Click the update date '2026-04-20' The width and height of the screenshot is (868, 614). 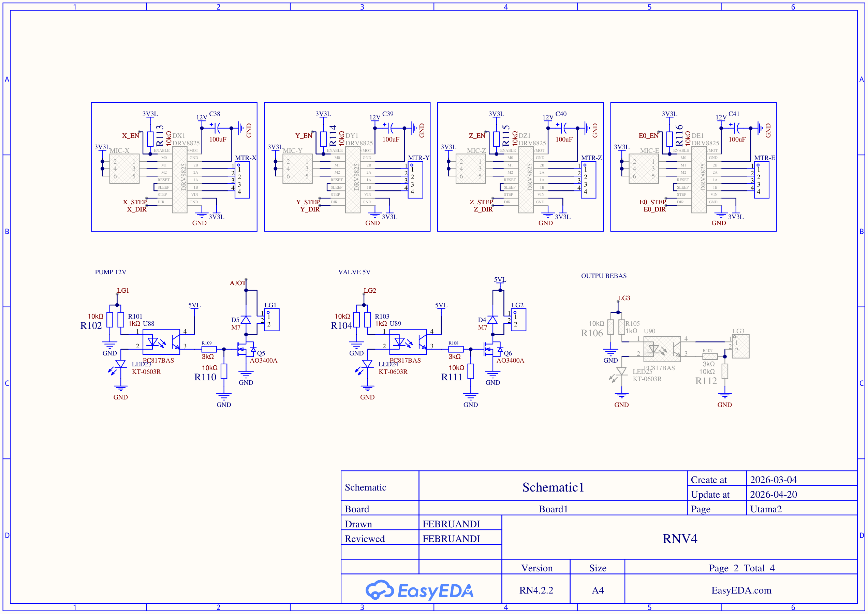pos(774,495)
